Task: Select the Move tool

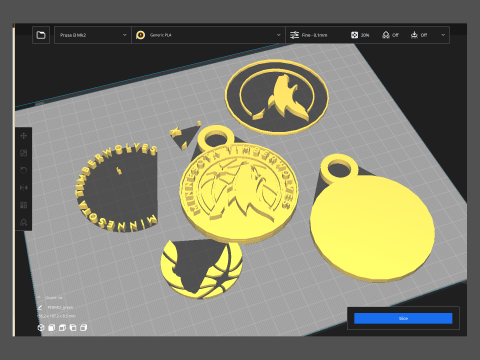Action: point(24,136)
